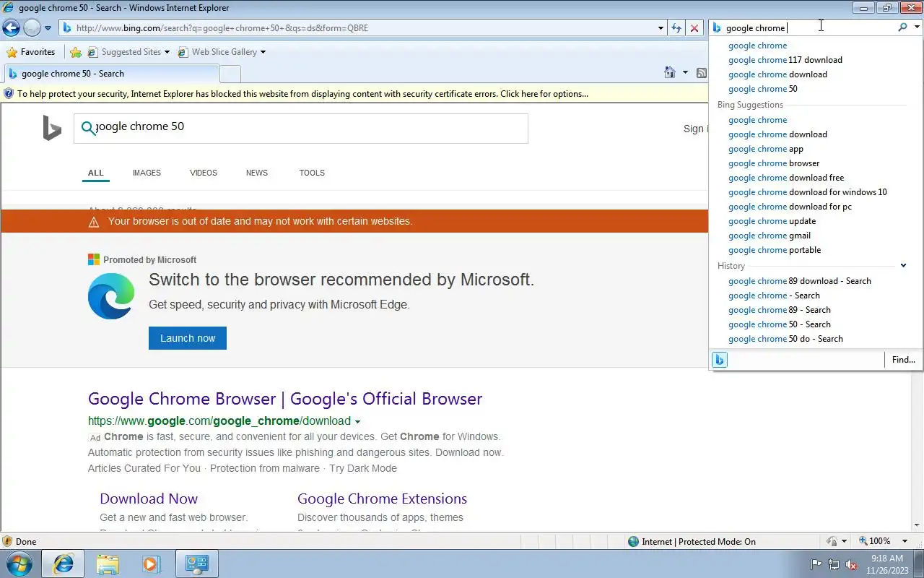Click the Back navigation arrow
This screenshot has width=924, height=578.
(x=11, y=28)
